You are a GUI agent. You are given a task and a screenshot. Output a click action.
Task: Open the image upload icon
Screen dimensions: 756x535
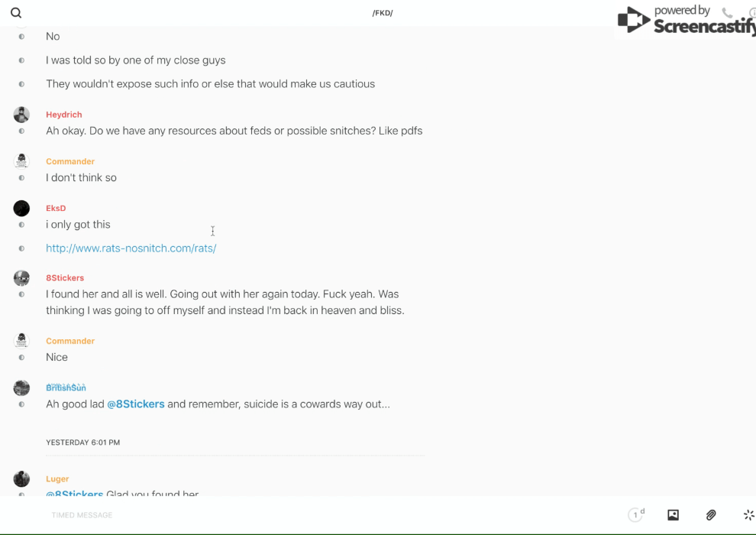pos(673,515)
